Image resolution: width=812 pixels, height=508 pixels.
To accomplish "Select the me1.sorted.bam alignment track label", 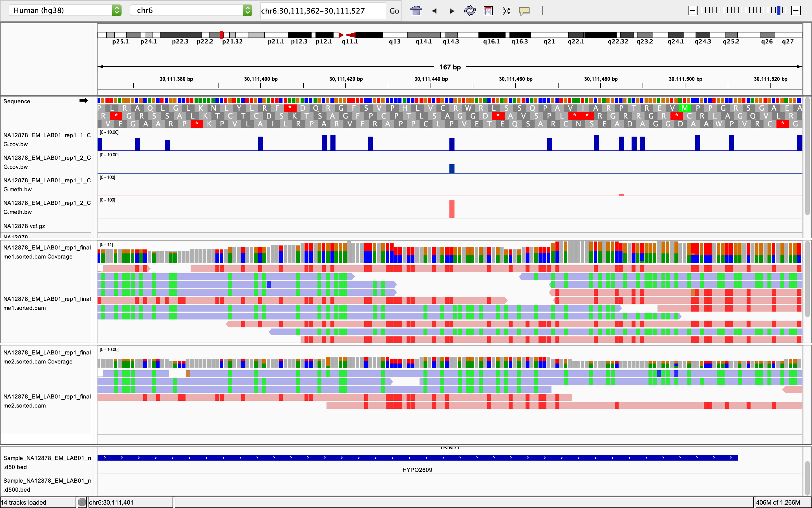I will click(x=47, y=303).
